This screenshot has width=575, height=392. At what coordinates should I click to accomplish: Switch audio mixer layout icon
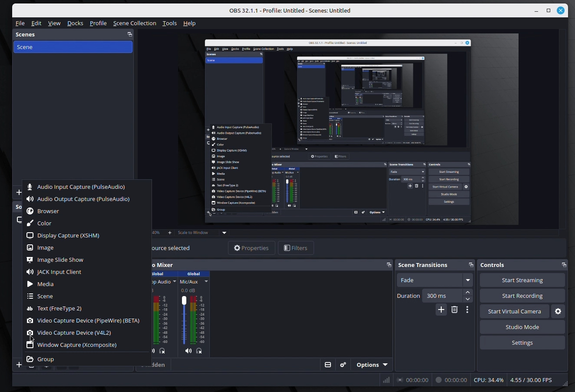(328, 365)
